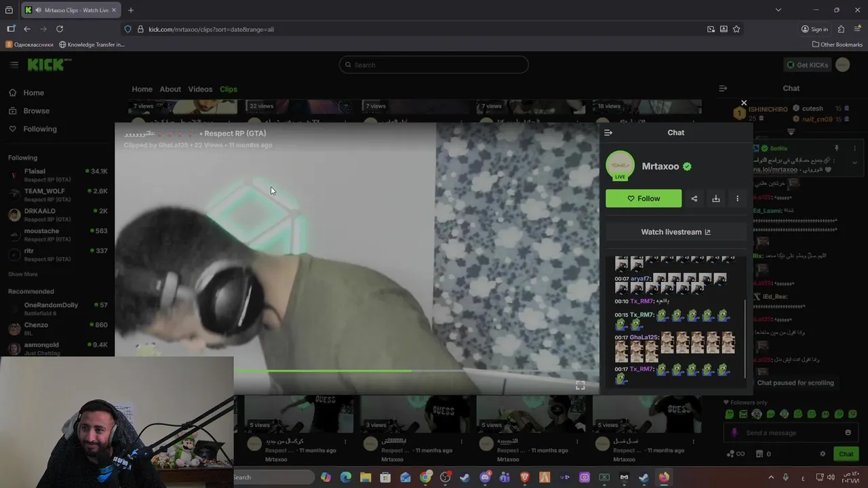
Task: Open F1aisal channel in Following list
Action: click(x=58, y=175)
